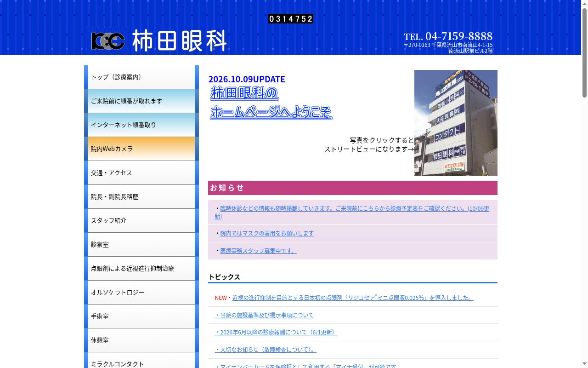Select スタッフ紹介 in the sidebar
Viewport: 588px width, 368px height.
pyautogui.click(x=141, y=221)
